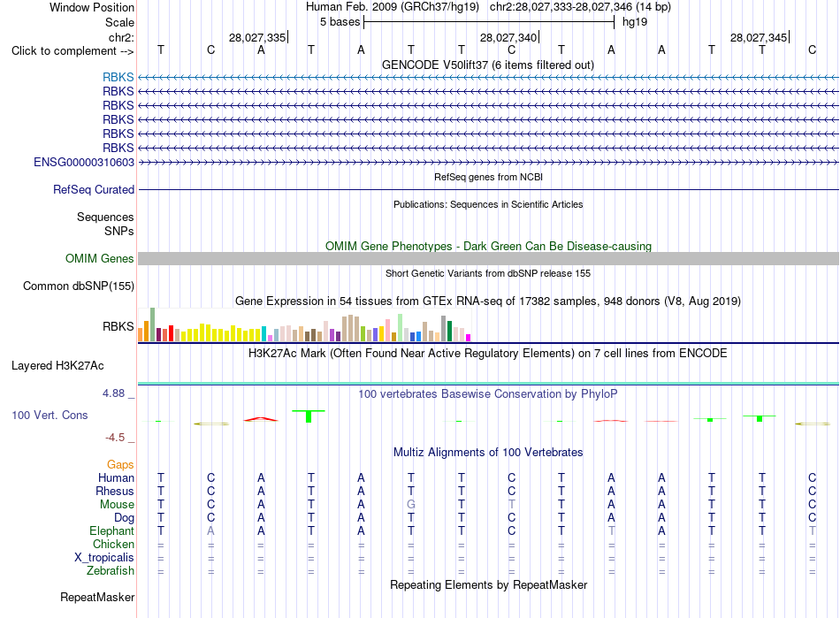This screenshot has width=840, height=618.
Task: Click the Layered H3K27Ac track label
Action: click(57, 366)
